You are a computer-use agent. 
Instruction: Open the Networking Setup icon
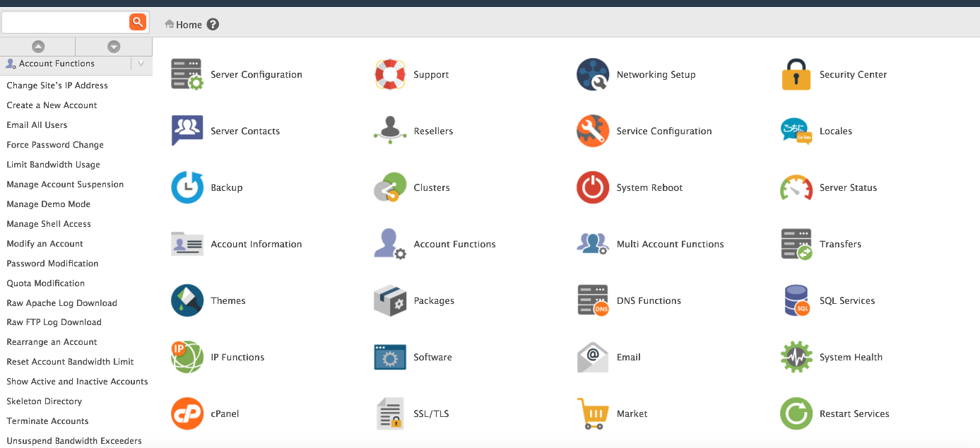click(592, 74)
